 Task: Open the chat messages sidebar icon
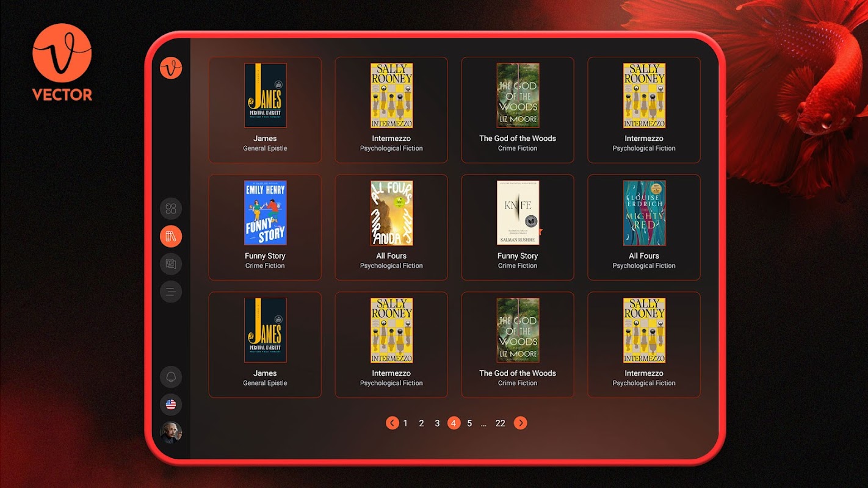click(171, 264)
